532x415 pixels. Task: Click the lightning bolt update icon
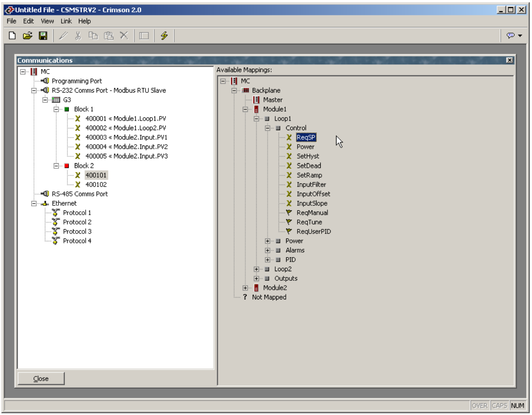pos(164,36)
